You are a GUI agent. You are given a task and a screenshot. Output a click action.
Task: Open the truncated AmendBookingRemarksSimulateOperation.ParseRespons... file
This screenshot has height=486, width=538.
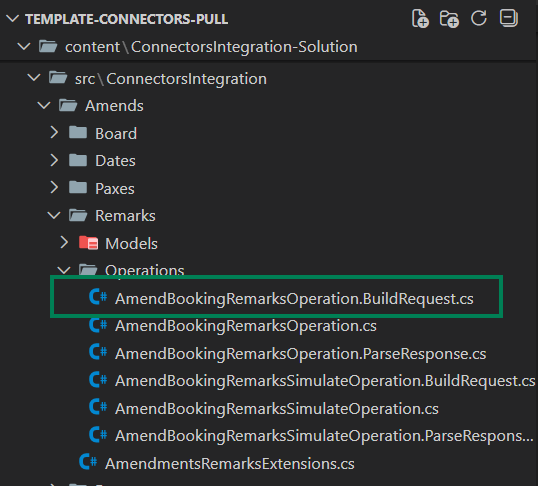pos(324,436)
